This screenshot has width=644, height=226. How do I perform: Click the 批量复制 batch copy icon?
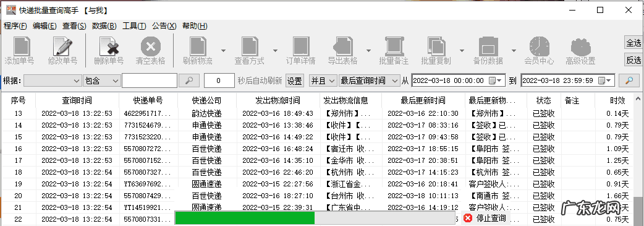click(x=436, y=46)
